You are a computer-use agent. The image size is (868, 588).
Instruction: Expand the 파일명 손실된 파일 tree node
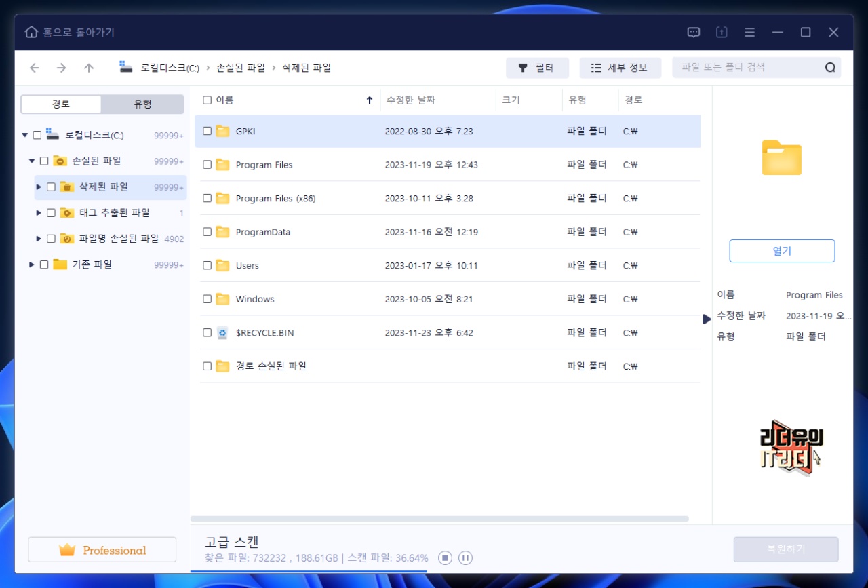click(x=39, y=238)
